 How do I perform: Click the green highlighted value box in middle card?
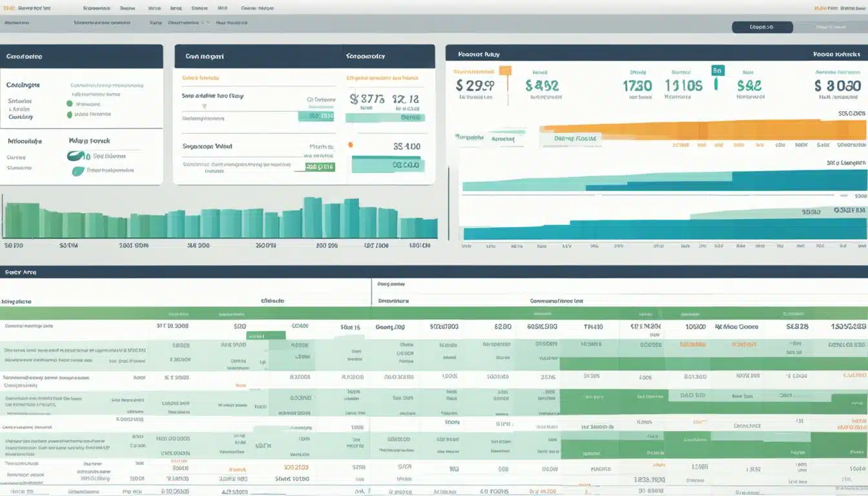click(320, 167)
